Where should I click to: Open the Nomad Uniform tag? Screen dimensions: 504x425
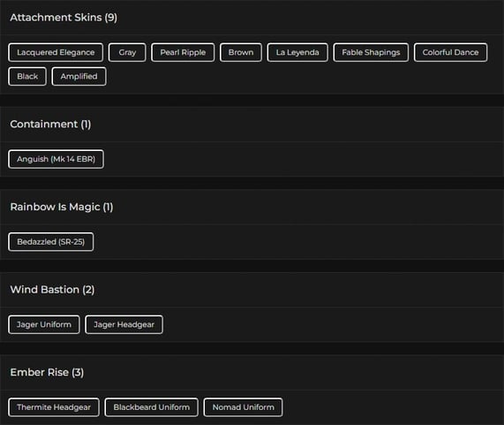(244, 407)
